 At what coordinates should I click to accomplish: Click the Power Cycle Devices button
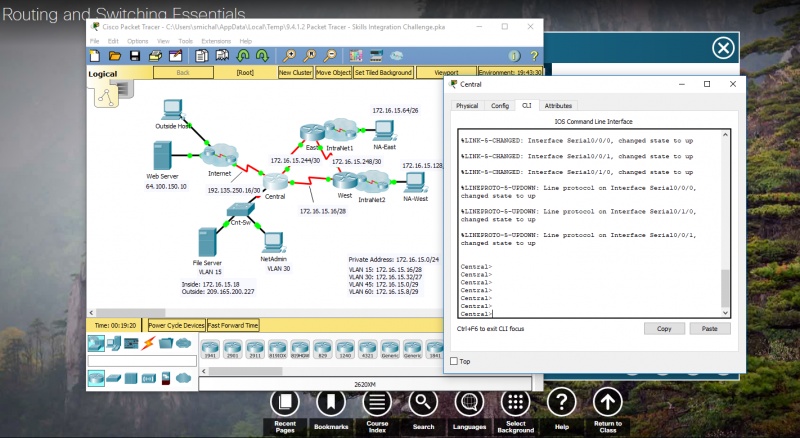177,325
